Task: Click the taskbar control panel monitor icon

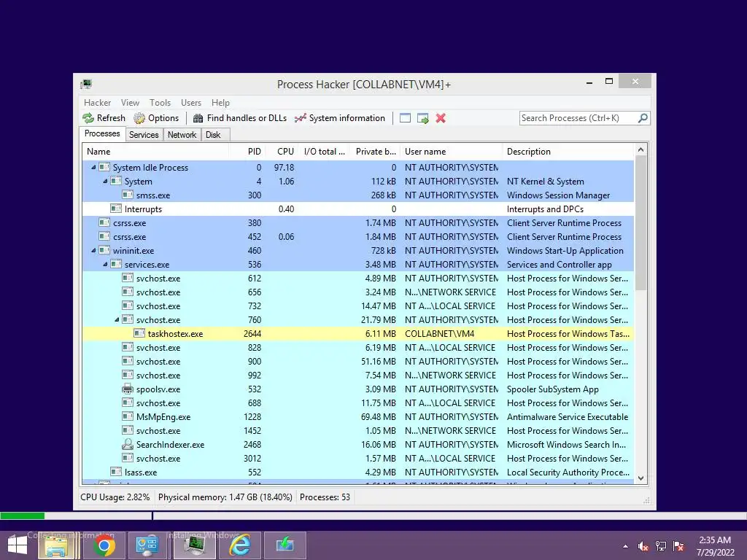Action: [147, 545]
